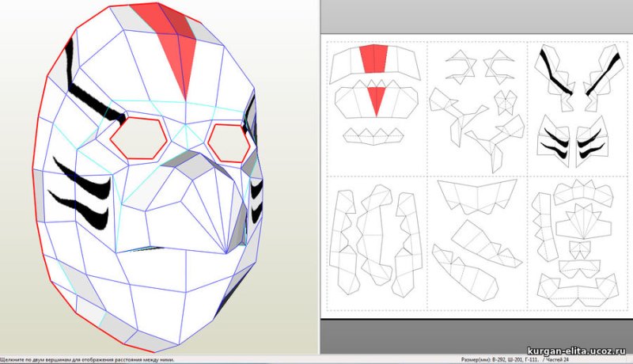
Task: Click the size info text in status bar
Action: click(489, 359)
